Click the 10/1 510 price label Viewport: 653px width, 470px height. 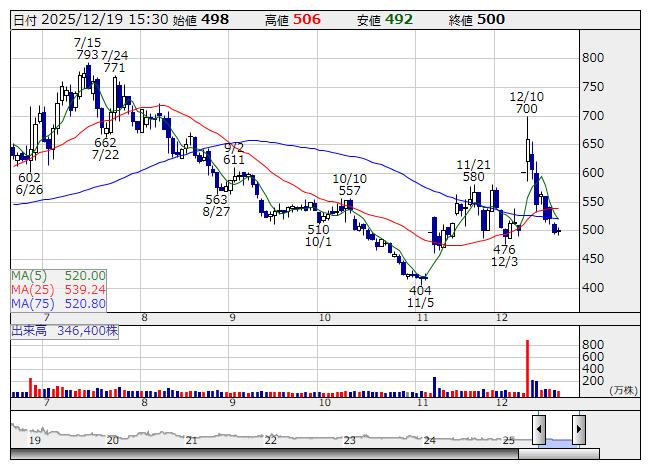click(319, 236)
